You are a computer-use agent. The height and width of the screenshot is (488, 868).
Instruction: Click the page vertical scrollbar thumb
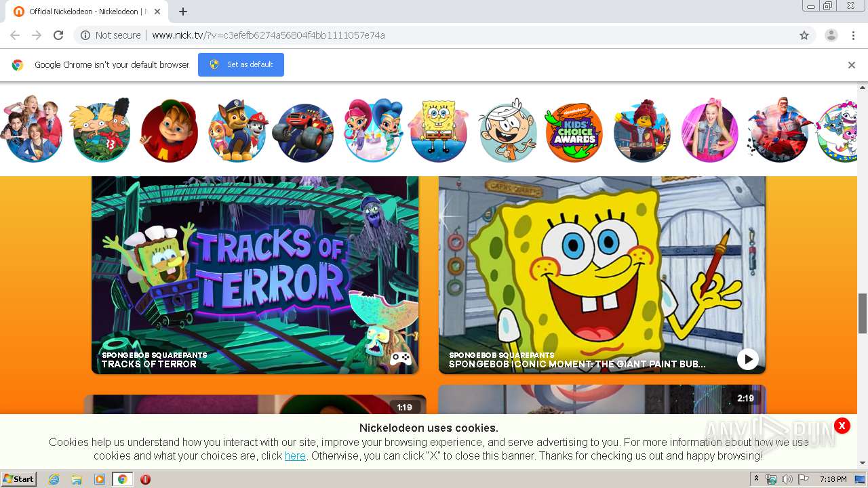[863, 313]
